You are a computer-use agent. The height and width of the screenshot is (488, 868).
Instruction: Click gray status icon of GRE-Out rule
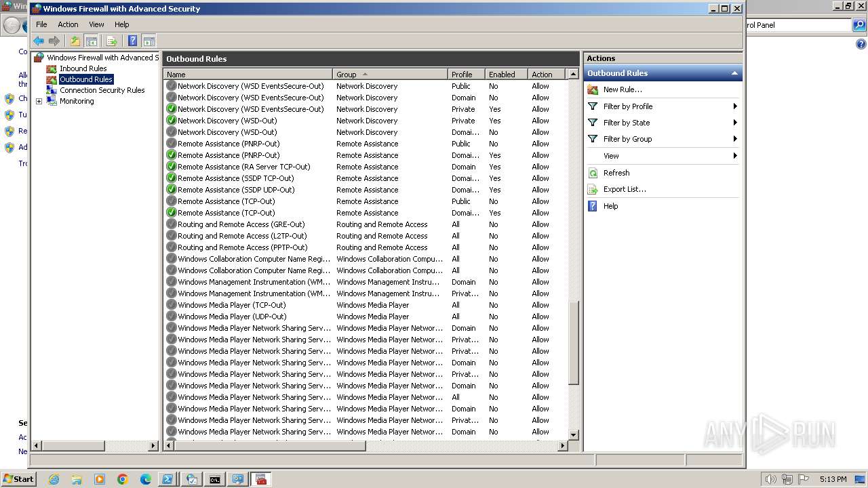pyautogui.click(x=171, y=224)
